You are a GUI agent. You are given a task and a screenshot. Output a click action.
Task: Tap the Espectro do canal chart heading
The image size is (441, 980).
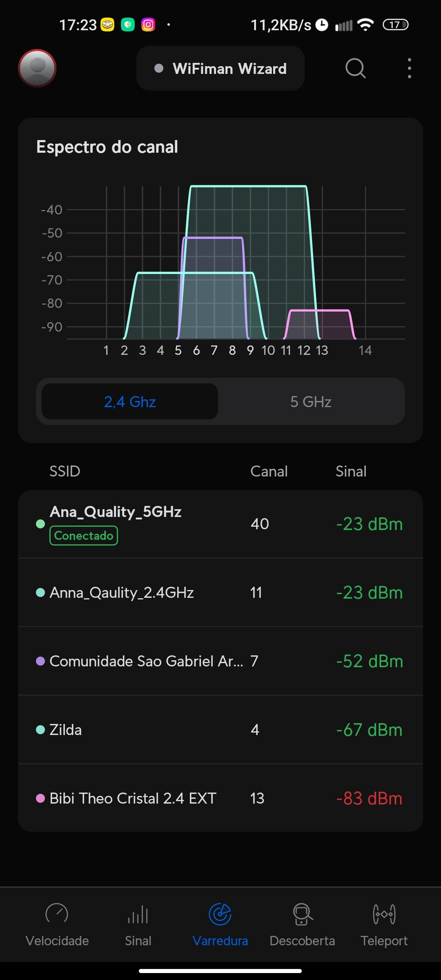[107, 147]
